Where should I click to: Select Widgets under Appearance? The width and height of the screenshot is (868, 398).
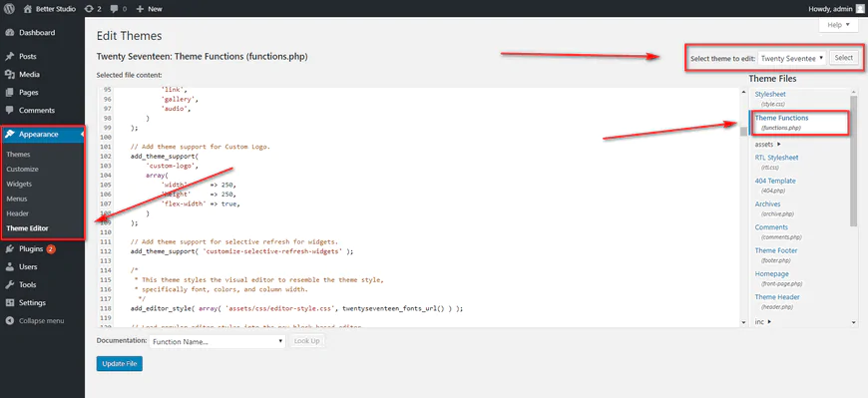click(x=19, y=184)
